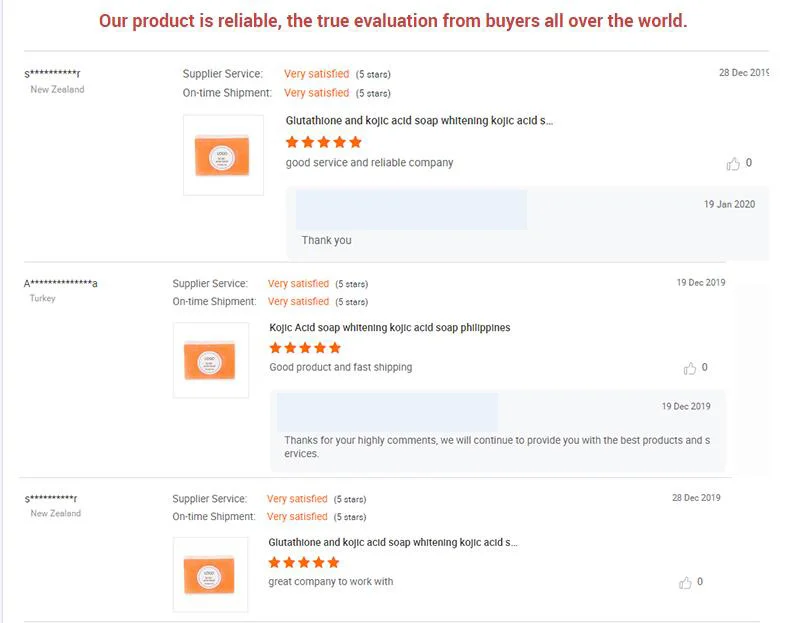Open soap thumbnail in the Turkey review
The image size is (804, 623).
click(x=211, y=360)
